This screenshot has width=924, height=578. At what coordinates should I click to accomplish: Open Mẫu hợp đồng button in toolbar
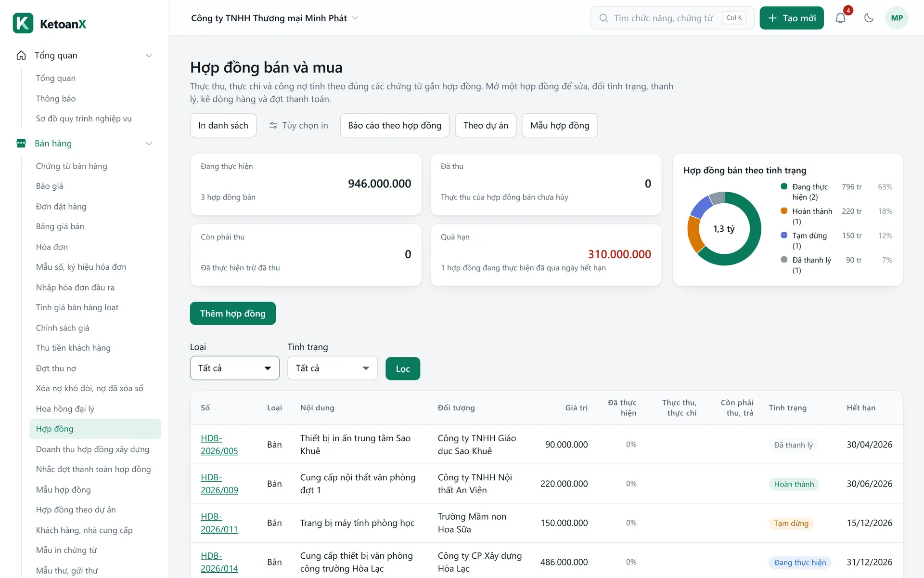coord(560,125)
